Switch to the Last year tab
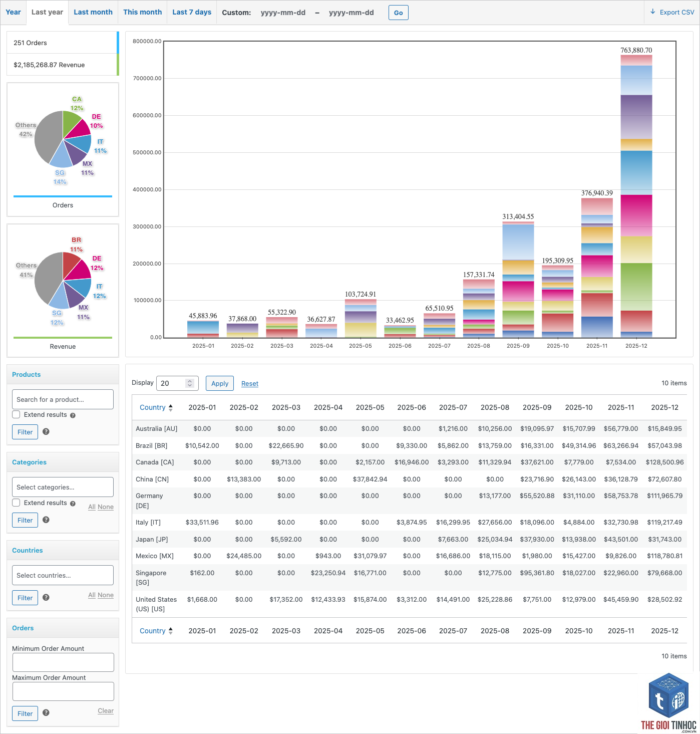The image size is (700, 734). [x=47, y=12]
